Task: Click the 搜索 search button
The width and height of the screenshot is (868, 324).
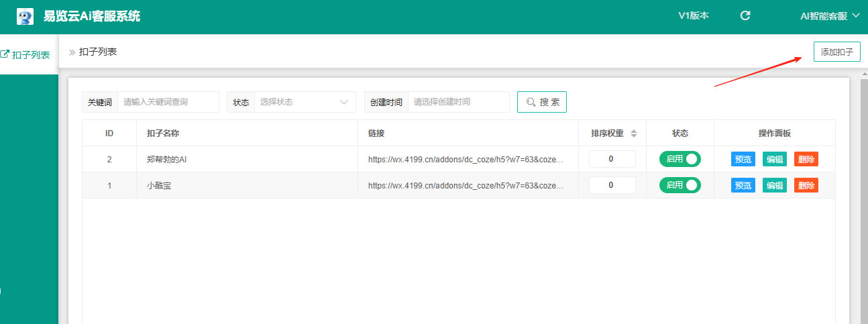Action: tap(541, 102)
